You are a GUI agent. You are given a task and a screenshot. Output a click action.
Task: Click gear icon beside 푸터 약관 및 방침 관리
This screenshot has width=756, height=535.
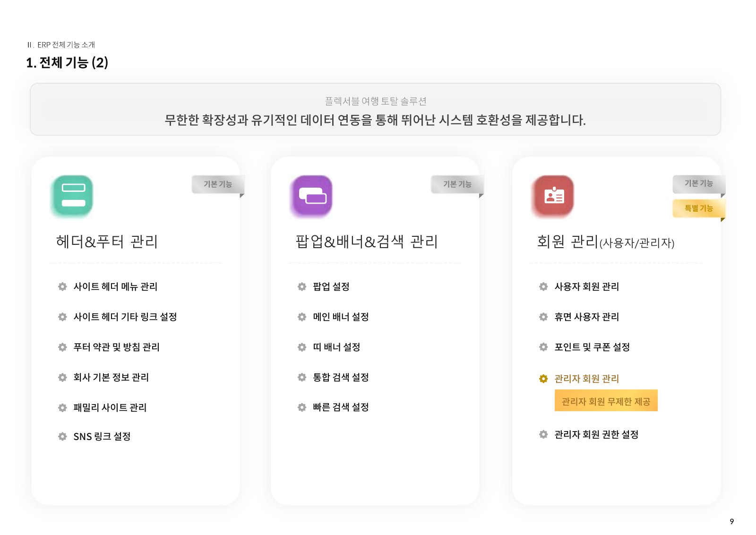click(x=62, y=347)
